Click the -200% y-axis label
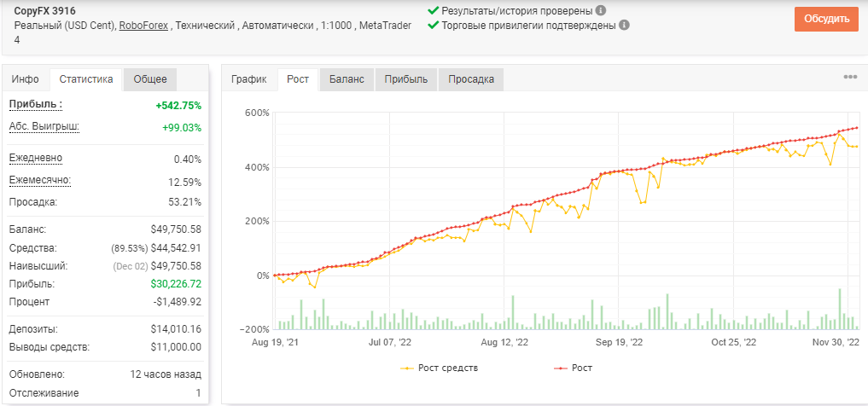The image size is (868, 406). click(254, 329)
